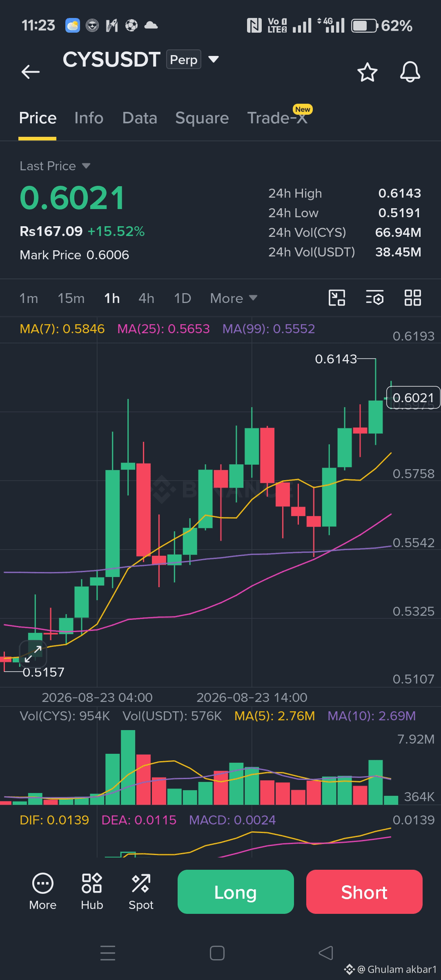This screenshot has height=980, width=441.
Task: Tap MA(25) indicator value
Action: (x=163, y=329)
